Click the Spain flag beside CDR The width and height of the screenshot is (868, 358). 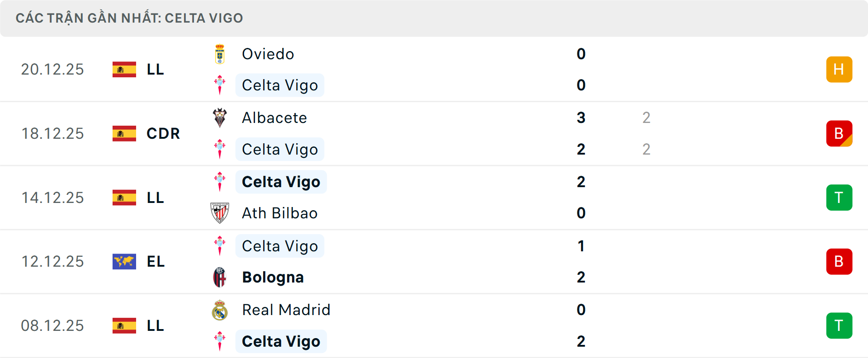click(x=124, y=133)
